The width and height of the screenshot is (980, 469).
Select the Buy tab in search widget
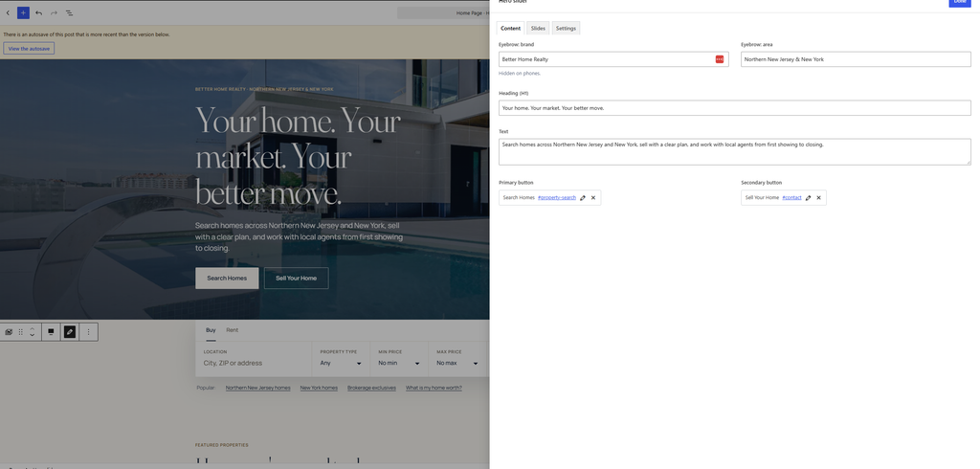211,330
